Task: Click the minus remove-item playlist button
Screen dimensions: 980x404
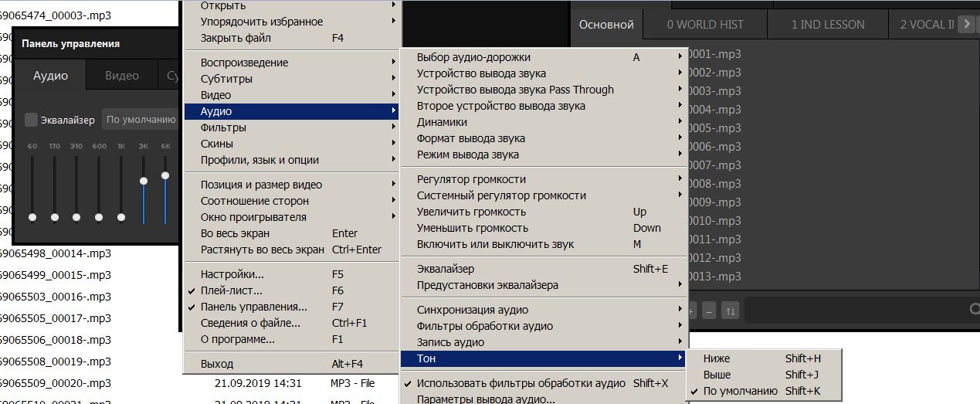Action: tap(709, 311)
